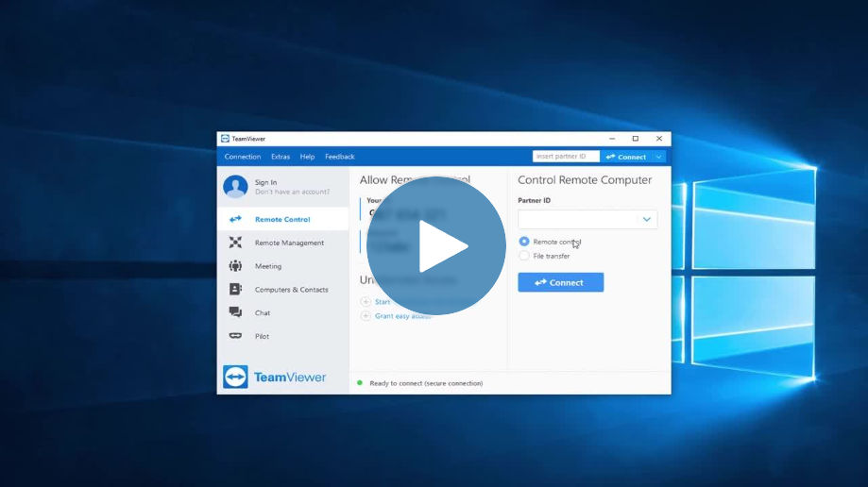Expand the header Connect button dropdown arrow

[658, 157]
